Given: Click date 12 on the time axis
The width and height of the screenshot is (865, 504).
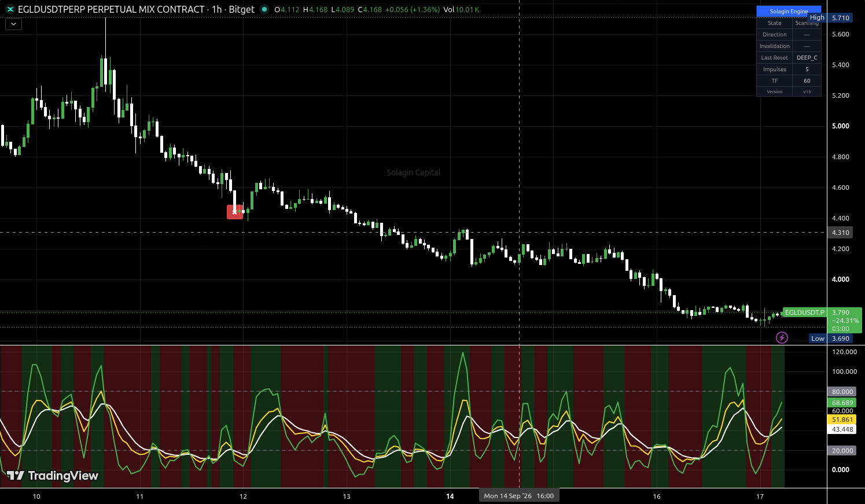Looking at the screenshot, I should click(243, 496).
